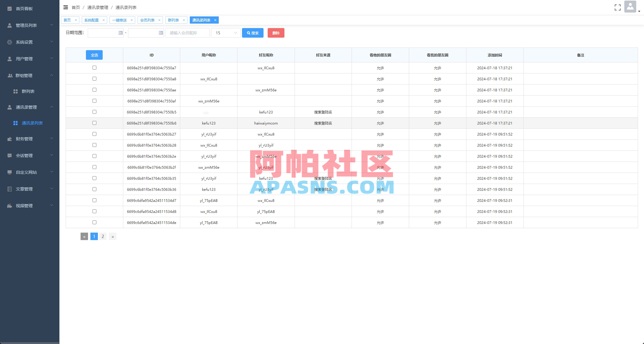Select the dashboard icon next to 首页看板
644x344 pixels.
point(9,8)
